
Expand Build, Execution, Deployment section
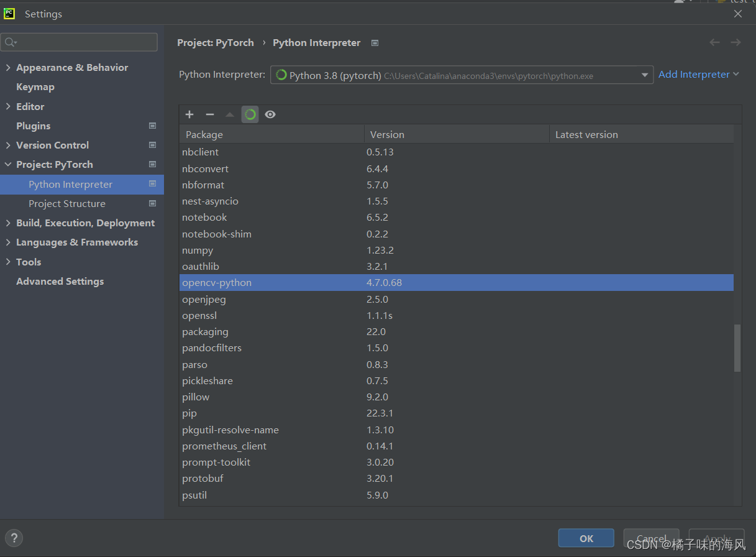pyautogui.click(x=8, y=223)
